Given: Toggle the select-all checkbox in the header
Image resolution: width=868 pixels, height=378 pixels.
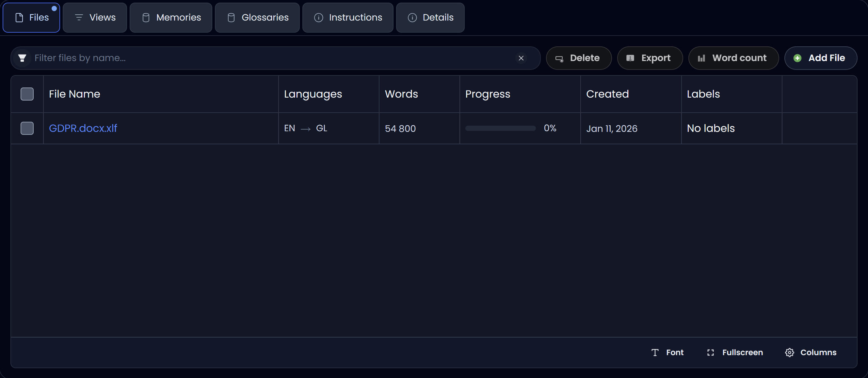Looking at the screenshot, I should point(27,94).
